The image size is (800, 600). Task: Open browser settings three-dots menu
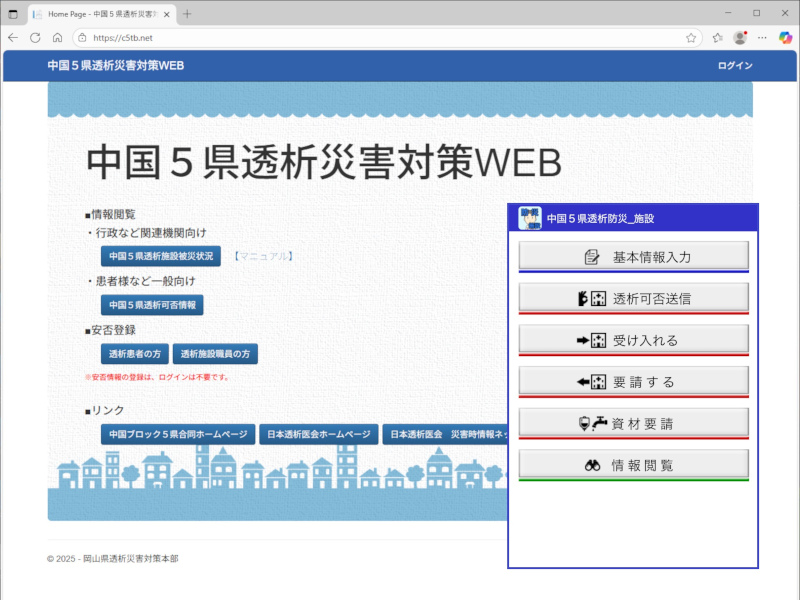pos(762,38)
